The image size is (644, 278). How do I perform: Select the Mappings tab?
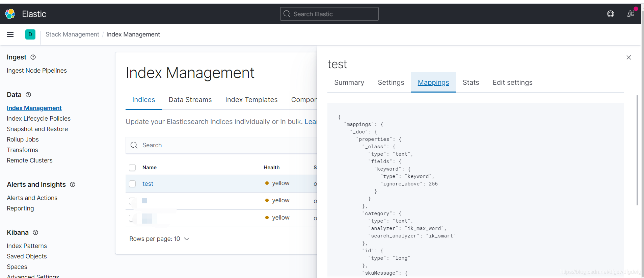click(433, 82)
